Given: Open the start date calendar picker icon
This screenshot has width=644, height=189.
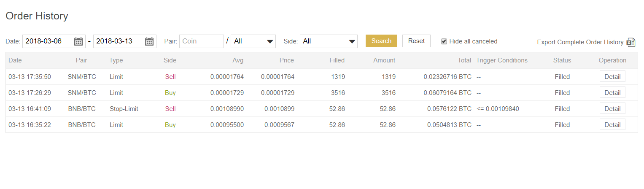Looking at the screenshot, I should (x=78, y=41).
